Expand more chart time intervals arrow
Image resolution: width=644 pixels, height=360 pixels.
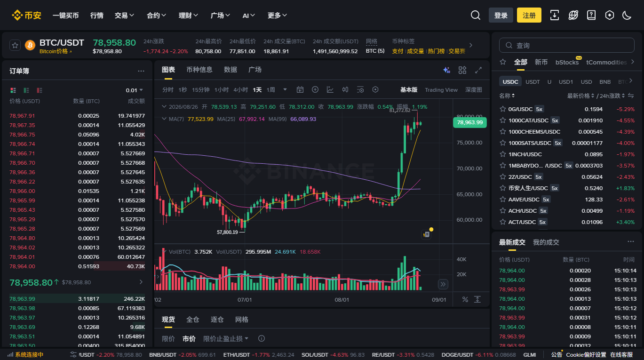[285, 89]
